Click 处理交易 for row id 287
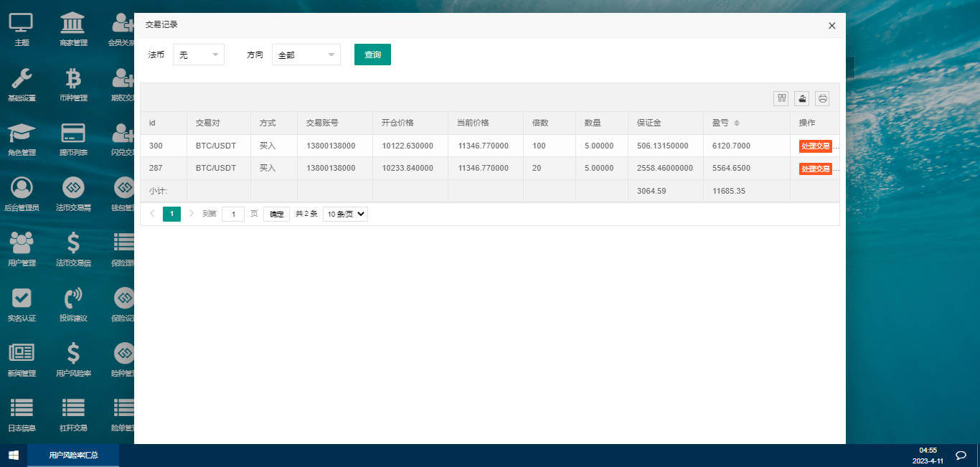980x467 pixels. [815, 169]
